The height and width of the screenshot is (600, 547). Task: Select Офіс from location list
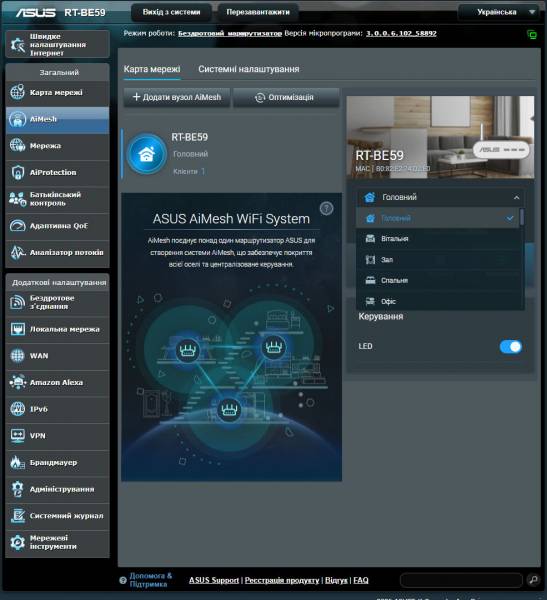point(438,301)
